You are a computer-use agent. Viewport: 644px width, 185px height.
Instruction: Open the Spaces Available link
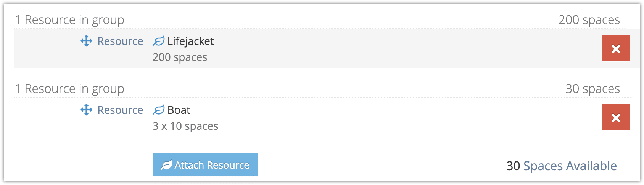tap(570, 166)
